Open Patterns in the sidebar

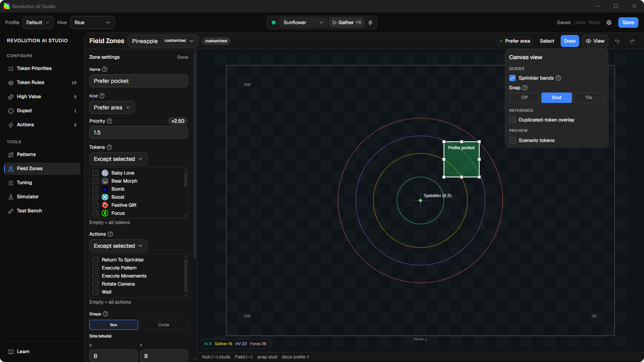click(x=42, y=154)
